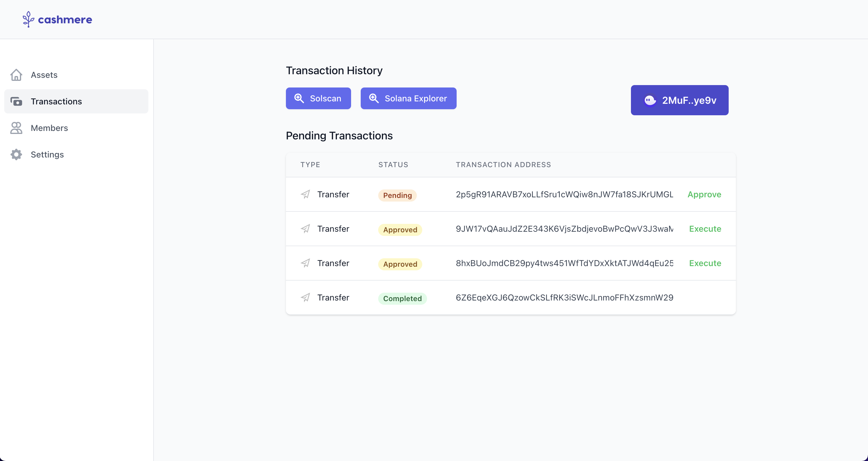Screen dimensions: 868x461
Task: Click the Phantom ghost wallet icon
Action: pyautogui.click(x=650, y=100)
